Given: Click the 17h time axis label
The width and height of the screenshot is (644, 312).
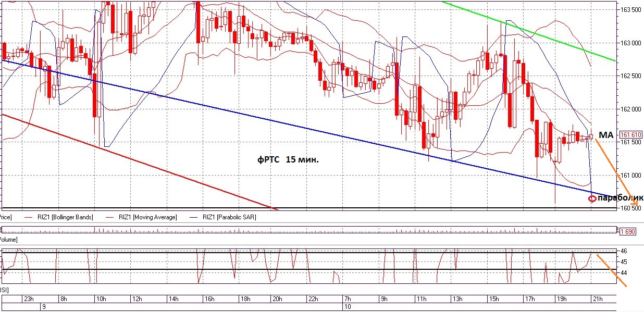Looking at the screenshot, I should [x=530, y=299].
